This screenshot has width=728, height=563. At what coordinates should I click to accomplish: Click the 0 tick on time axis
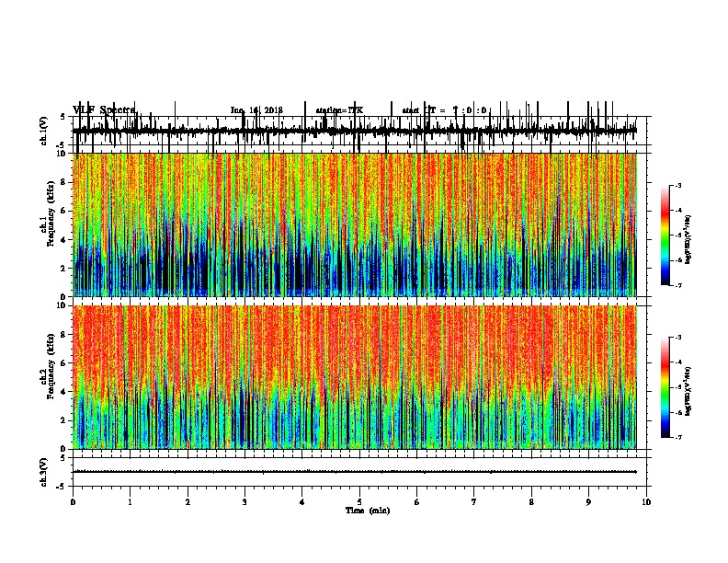[x=73, y=502]
